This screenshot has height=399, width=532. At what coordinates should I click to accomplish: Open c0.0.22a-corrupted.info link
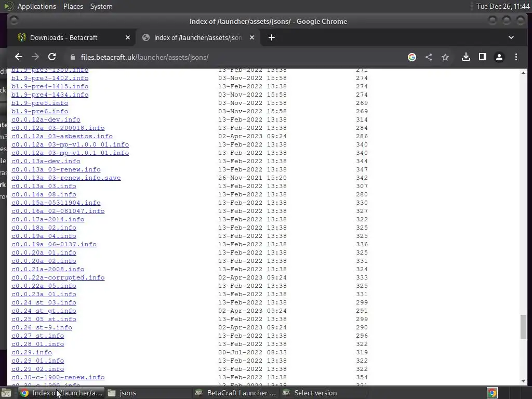click(58, 277)
